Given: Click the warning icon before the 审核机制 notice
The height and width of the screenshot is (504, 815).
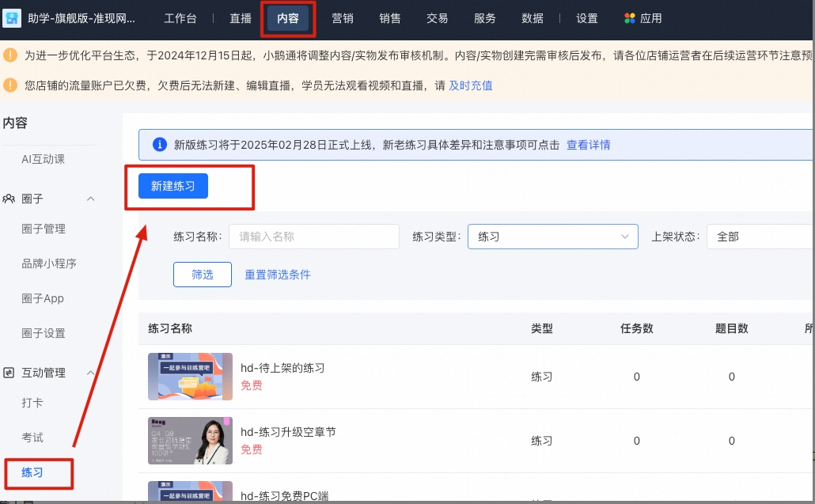Looking at the screenshot, I should (x=10, y=55).
